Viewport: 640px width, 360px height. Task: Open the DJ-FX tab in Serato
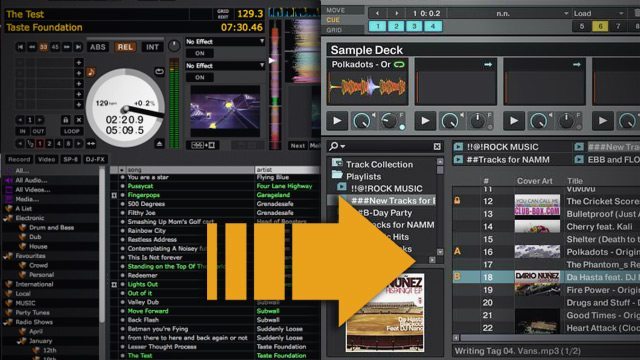point(96,159)
